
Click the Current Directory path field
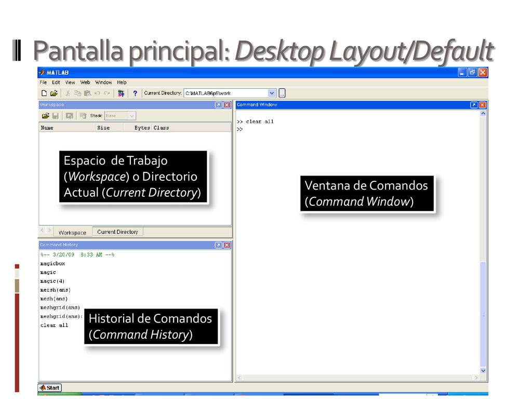tap(227, 93)
